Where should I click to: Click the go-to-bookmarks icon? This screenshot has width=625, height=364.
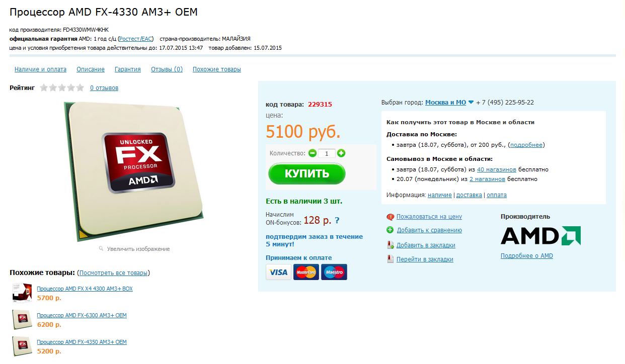tap(390, 259)
